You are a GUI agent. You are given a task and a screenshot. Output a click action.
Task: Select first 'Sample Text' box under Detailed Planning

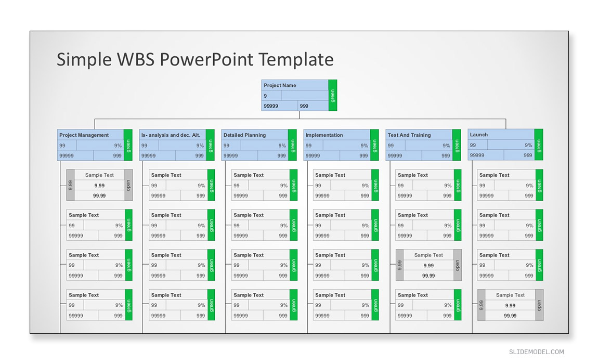(x=264, y=185)
